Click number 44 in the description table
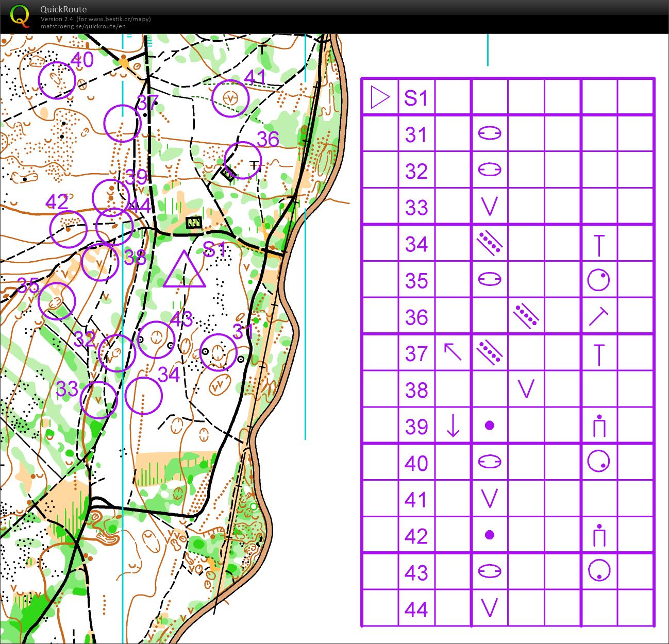The image size is (669, 644). [416, 609]
